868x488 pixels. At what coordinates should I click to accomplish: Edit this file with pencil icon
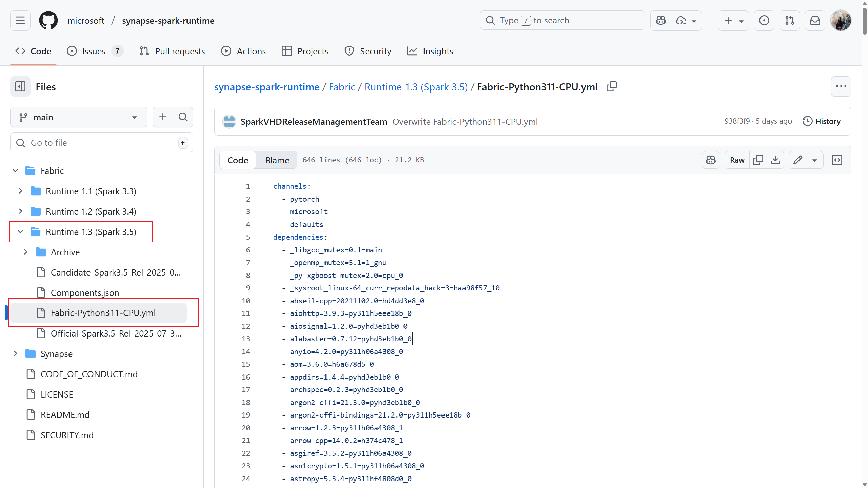pos(797,160)
